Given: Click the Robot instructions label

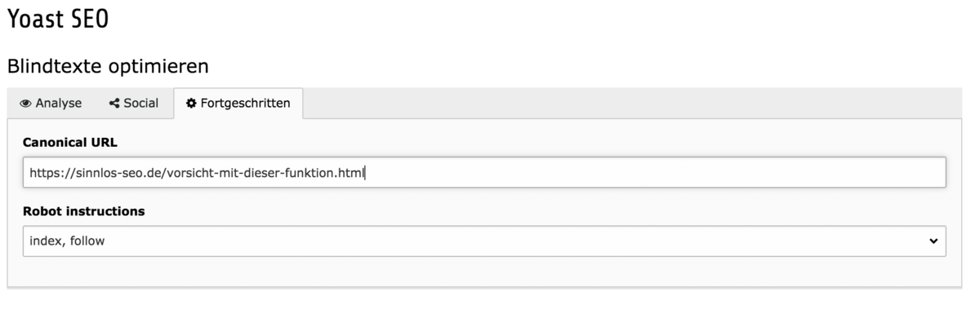Looking at the screenshot, I should pyautogui.click(x=84, y=211).
